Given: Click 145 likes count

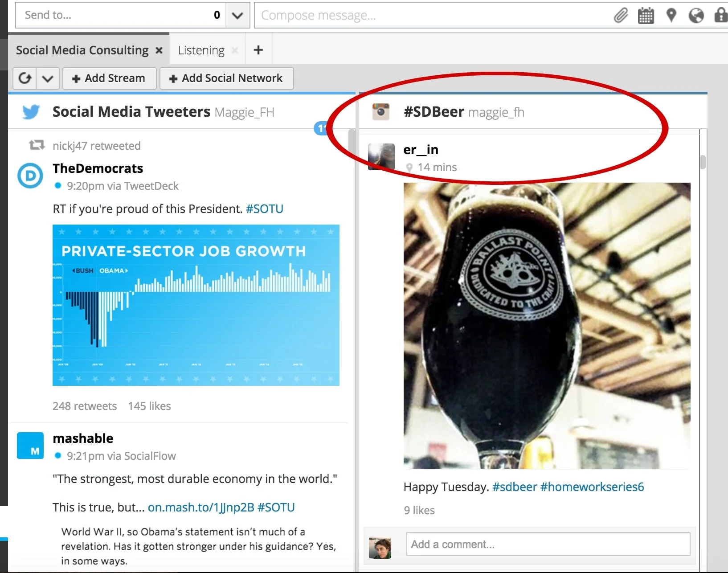Looking at the screenshot, I should click(x=150, y=406).
